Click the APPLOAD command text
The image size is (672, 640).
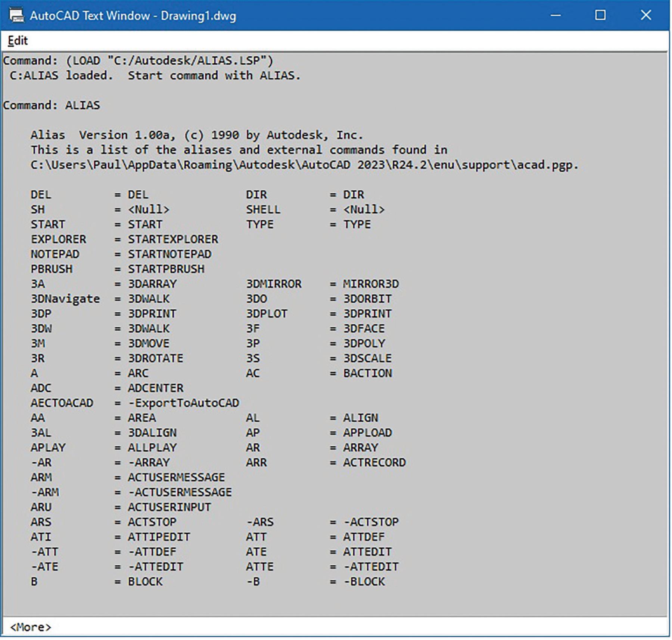[368, 433]
